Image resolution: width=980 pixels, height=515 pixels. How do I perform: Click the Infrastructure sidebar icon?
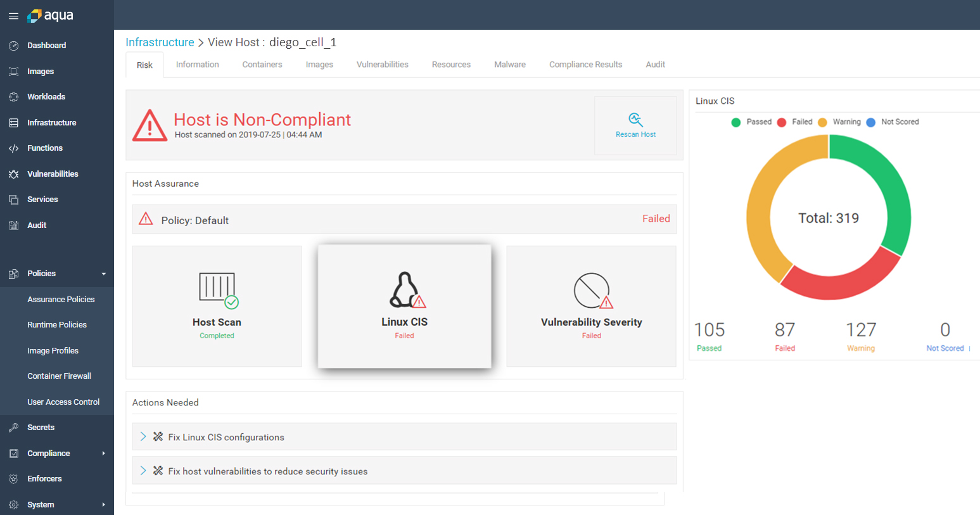tap(13, 123)
